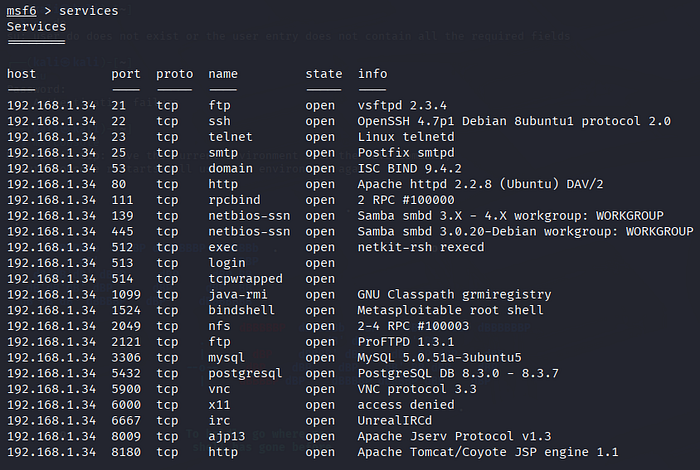Viewport: 700px width, 470px height.
Task: Click port number 5900
Action: 126,389
